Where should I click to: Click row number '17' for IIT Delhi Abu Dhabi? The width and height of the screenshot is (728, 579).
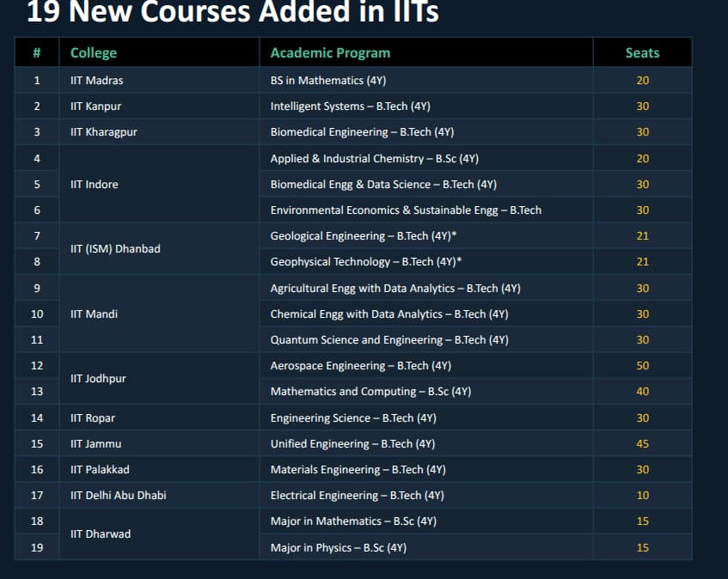tap(37, 495)
